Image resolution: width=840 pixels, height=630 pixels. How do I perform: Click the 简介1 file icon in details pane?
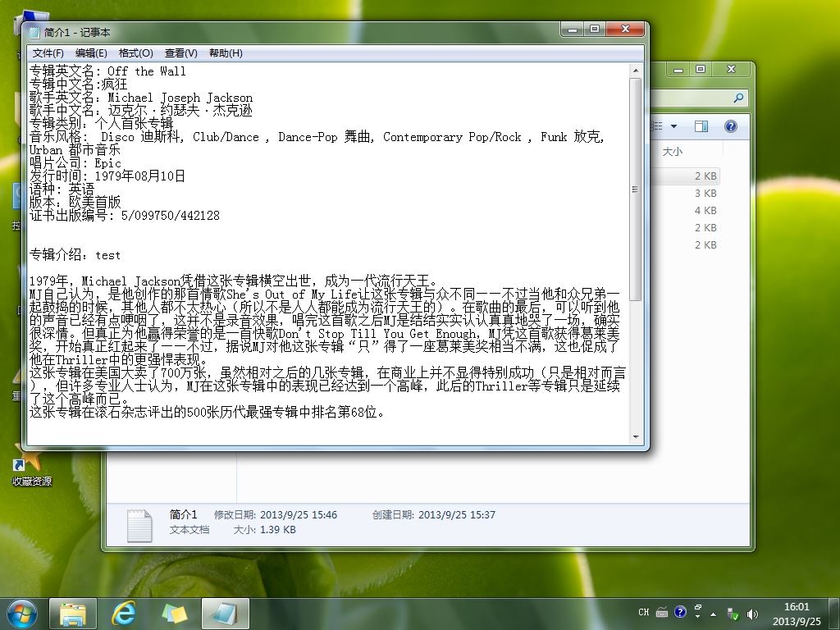[139, 526]
